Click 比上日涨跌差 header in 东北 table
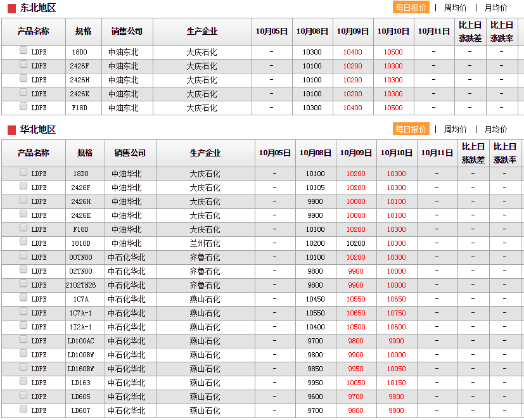 click(470, 32)
